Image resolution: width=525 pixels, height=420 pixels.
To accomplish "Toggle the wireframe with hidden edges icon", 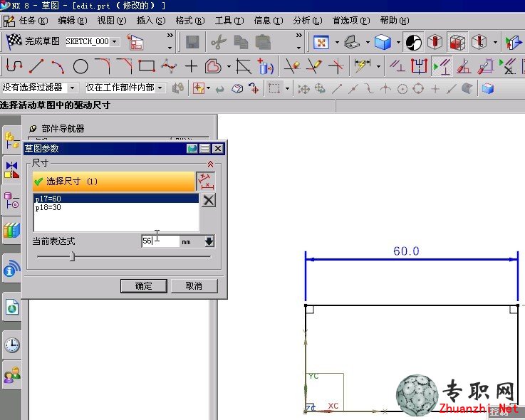I will 457,43.
